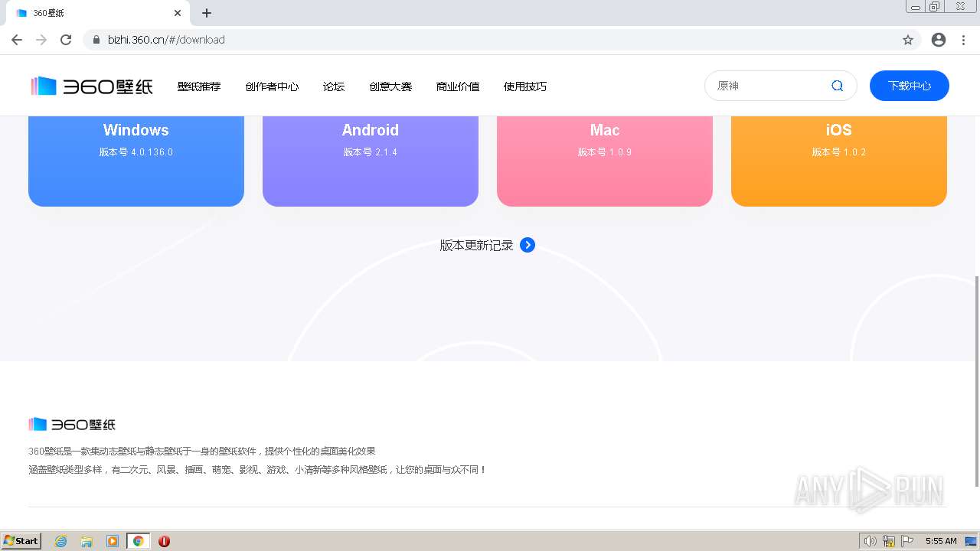The image size is (980, 551).
Task: Launch Internet Explorer from the taskbar
Action: (61, 541)
